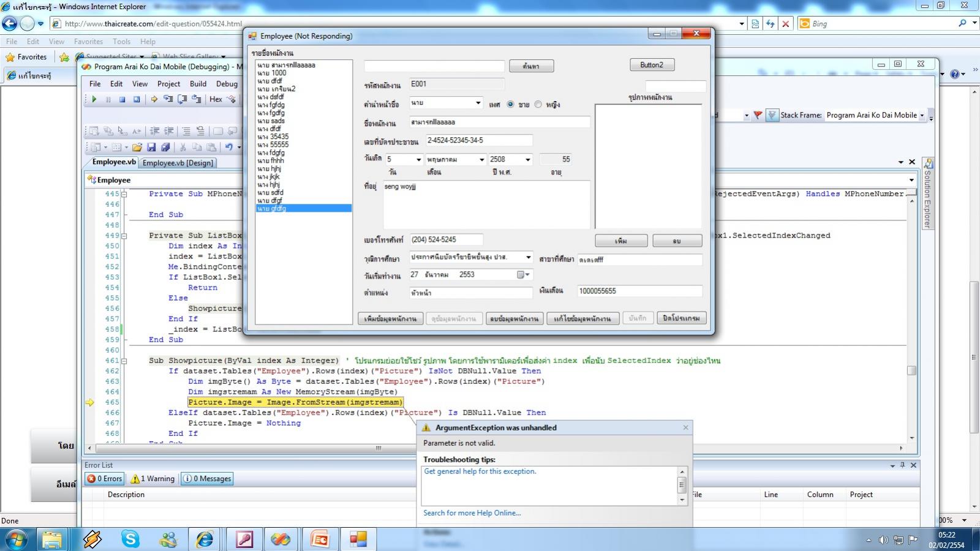
Task: Click the Restart debugging icon
Action: coord(136,99)
